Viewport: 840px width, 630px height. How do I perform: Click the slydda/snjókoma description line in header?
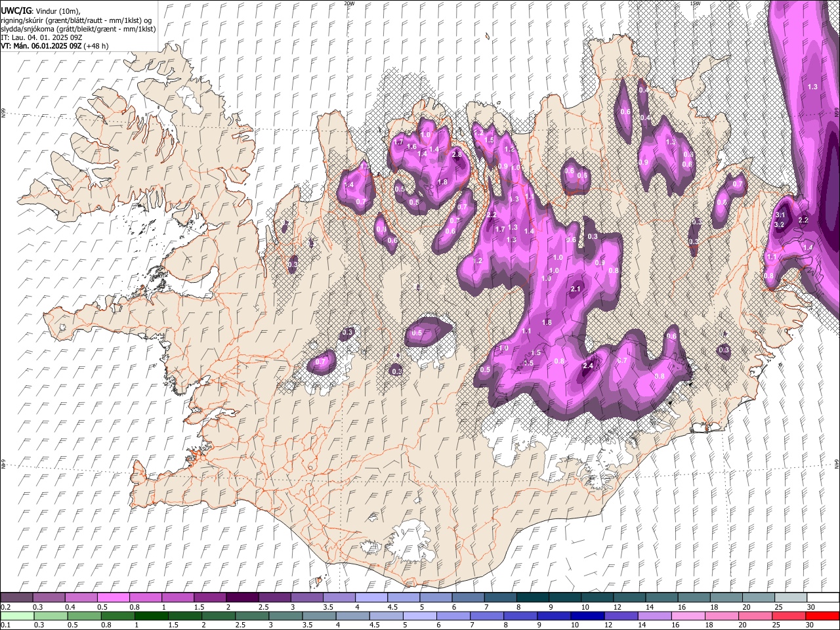click(77, 29)
